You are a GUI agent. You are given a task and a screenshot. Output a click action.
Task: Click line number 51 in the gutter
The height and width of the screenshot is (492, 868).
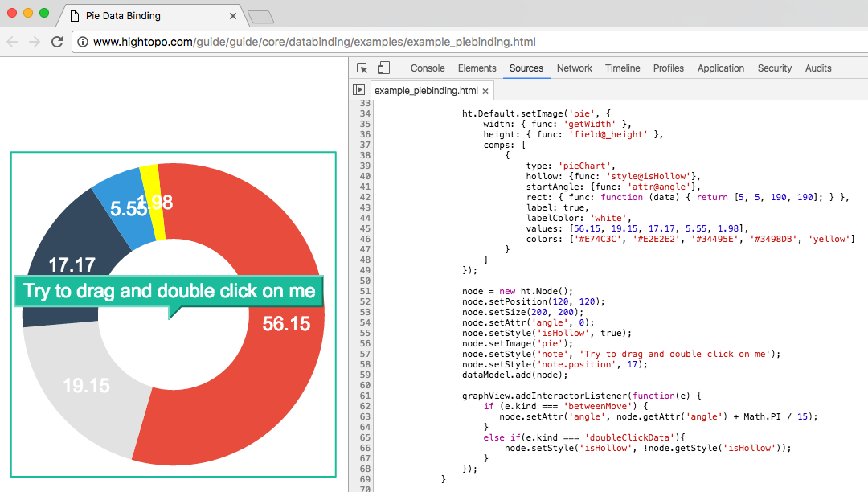pyautogui.click(x=365, y=291)
